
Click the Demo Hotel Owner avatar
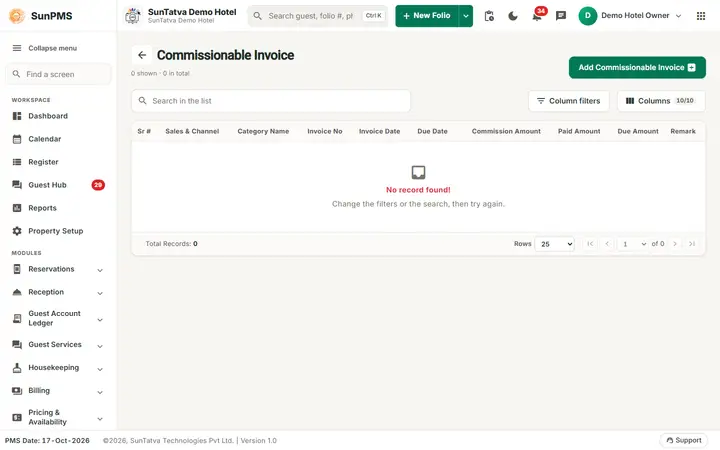click(587, 16)
